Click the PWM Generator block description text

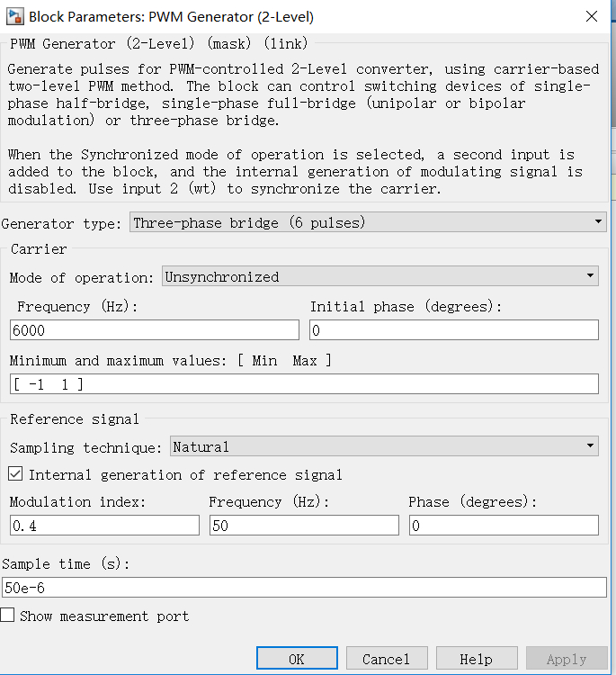pos(297,94)
